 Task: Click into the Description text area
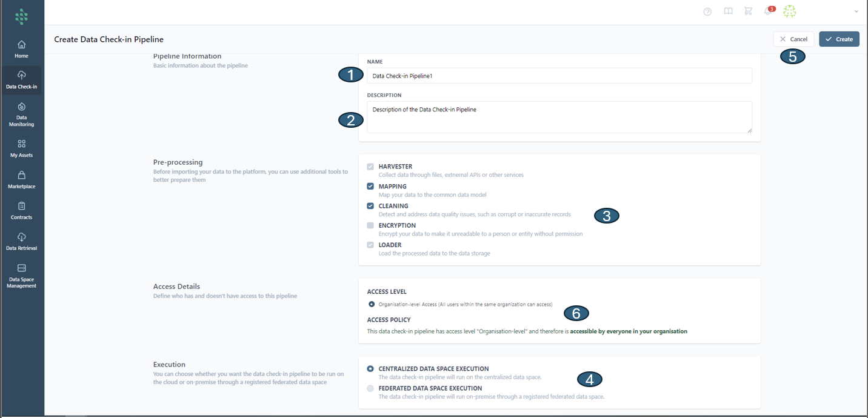pyautogui.click(x=559, y=117)
